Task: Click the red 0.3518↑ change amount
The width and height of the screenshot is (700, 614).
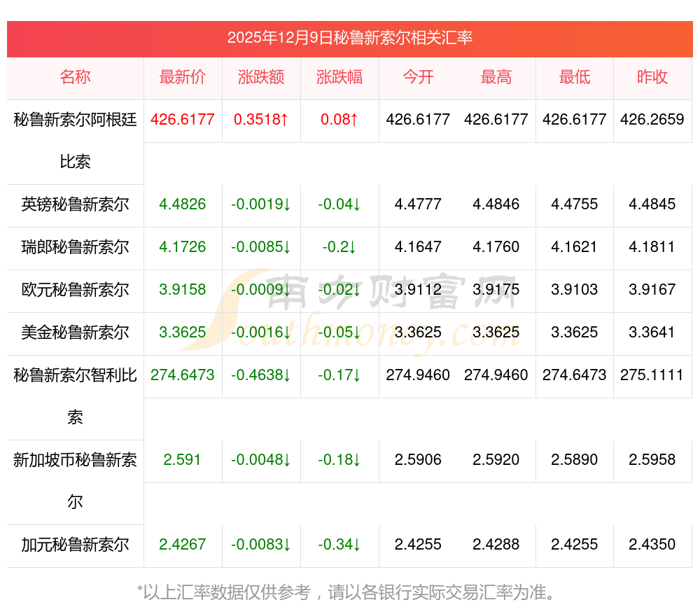Action: point(261,119)
